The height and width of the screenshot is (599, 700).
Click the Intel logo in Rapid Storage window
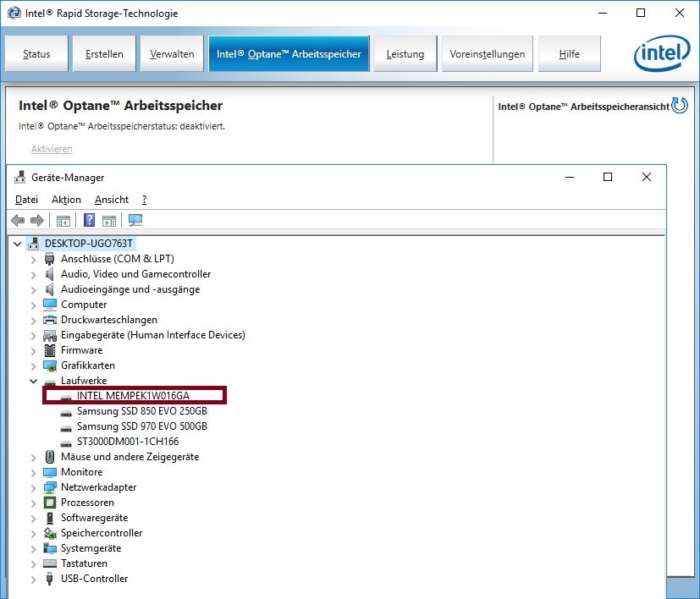tap(662, 53)
